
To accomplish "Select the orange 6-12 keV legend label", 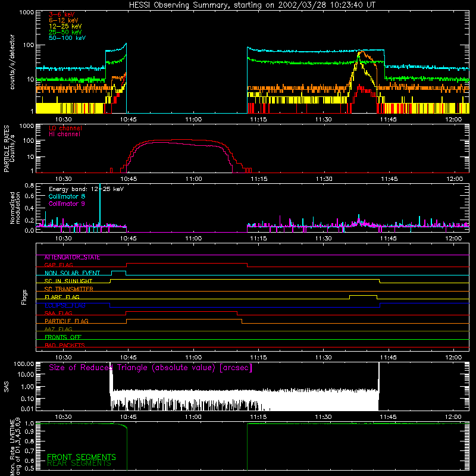I will (x=64, y=20).
